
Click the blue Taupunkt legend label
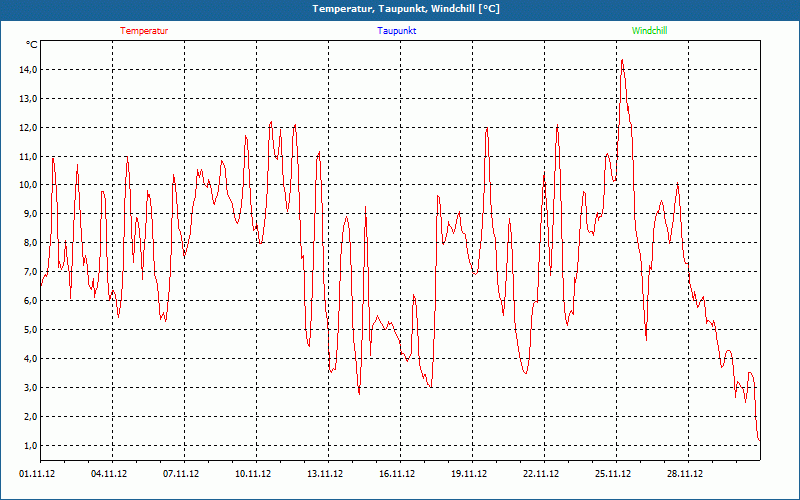click(396, 31)
